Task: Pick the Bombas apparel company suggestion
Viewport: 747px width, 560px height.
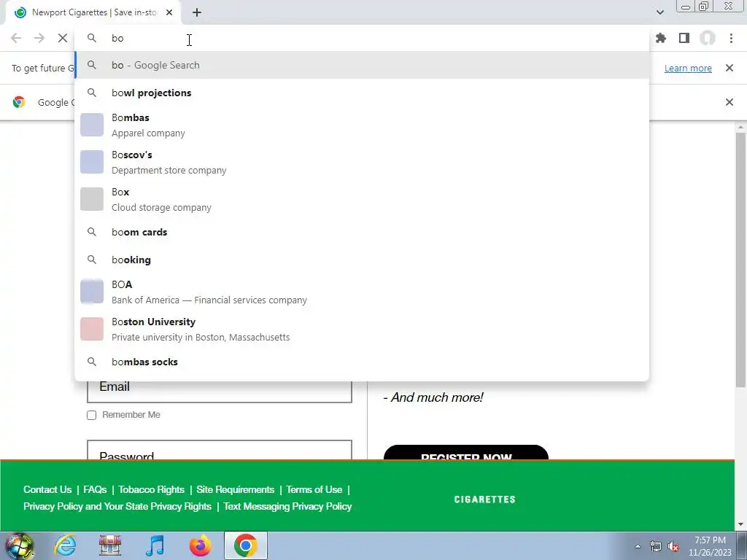Action: [362, 125]
